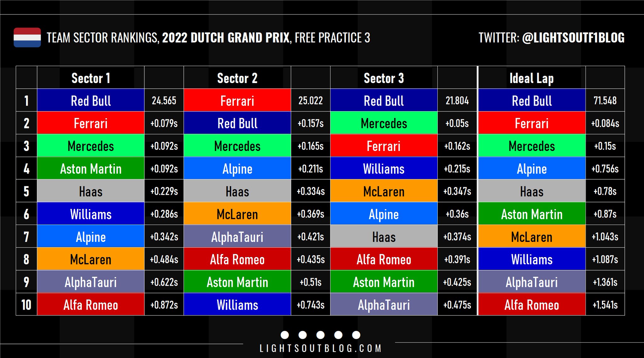The image size is (644, 358).
Task: Click the Sector 1 column header
Action: click(91, 78)
